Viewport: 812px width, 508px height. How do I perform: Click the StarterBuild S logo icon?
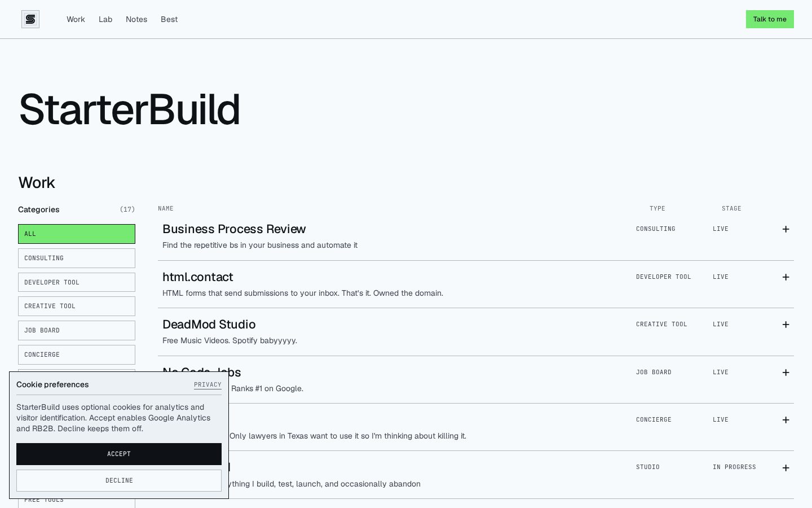pos(30,19)
